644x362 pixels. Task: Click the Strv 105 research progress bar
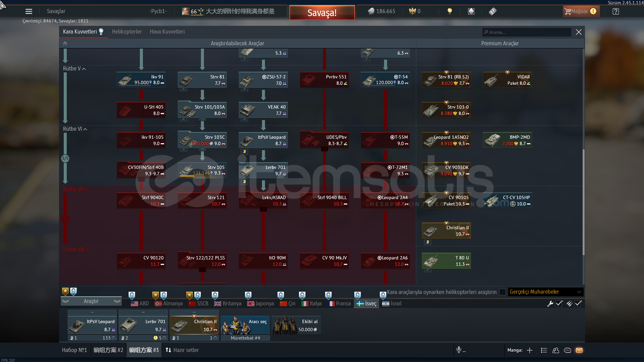point(186,176)
